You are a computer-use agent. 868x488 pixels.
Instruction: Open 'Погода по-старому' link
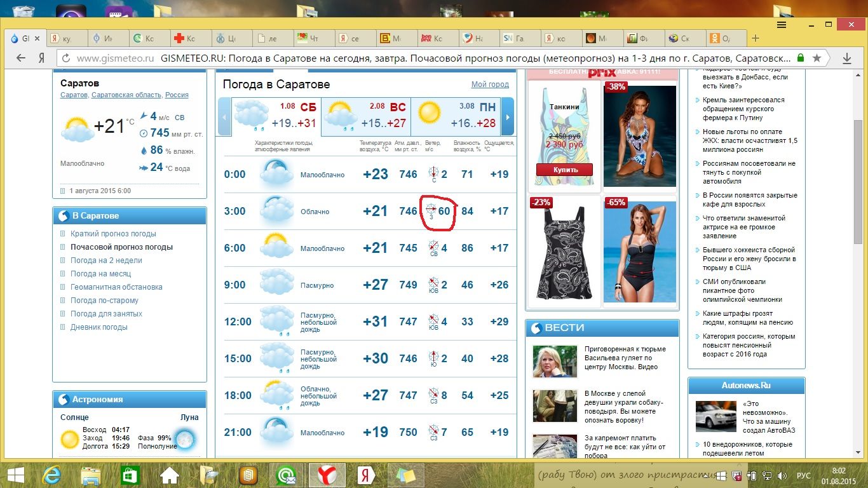pyautogui.click(x=104, y=301)
